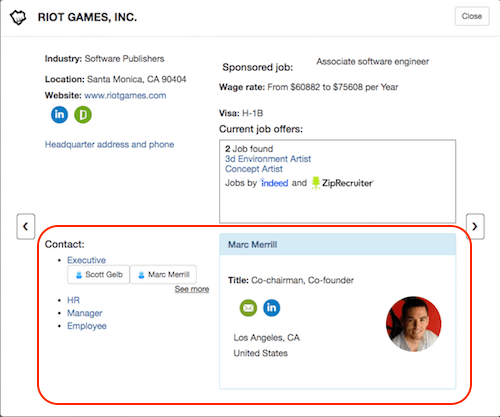Open Headquarter address and phone link
This screenshot has width=500, height=417.
point(109,144)
